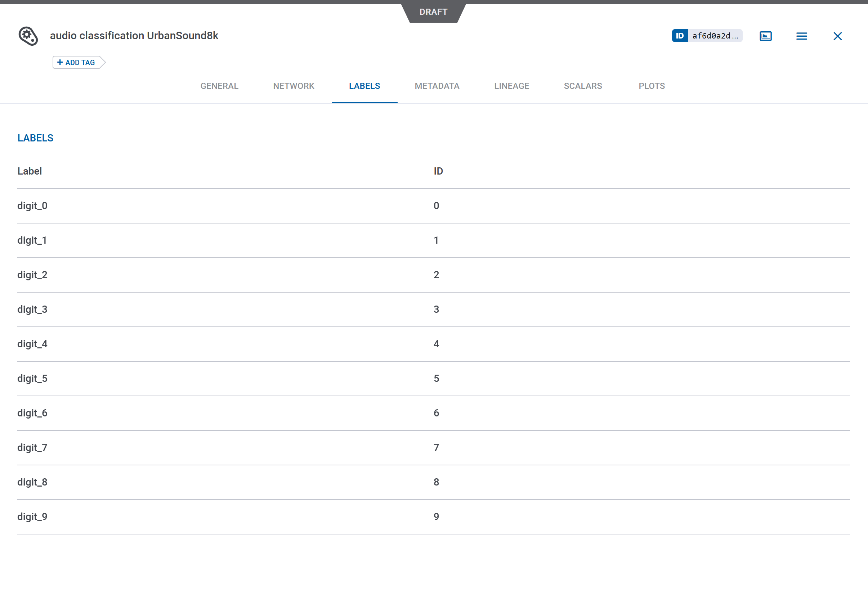Close the model details panel
The image size is (868, 596).
coord(837,36)
